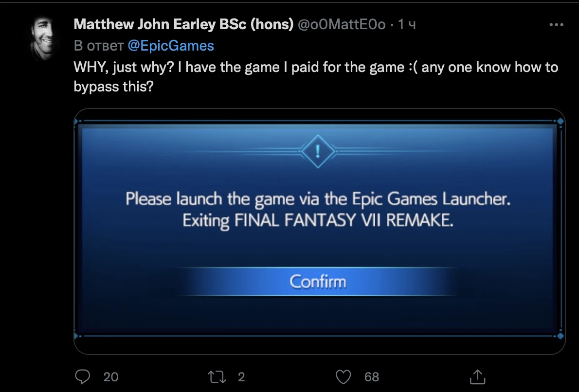This screenshot has height=392, width=579.
Task: Click the Confirm button in the dialog image
Action: pyautogui.click(x=318, y=282)
